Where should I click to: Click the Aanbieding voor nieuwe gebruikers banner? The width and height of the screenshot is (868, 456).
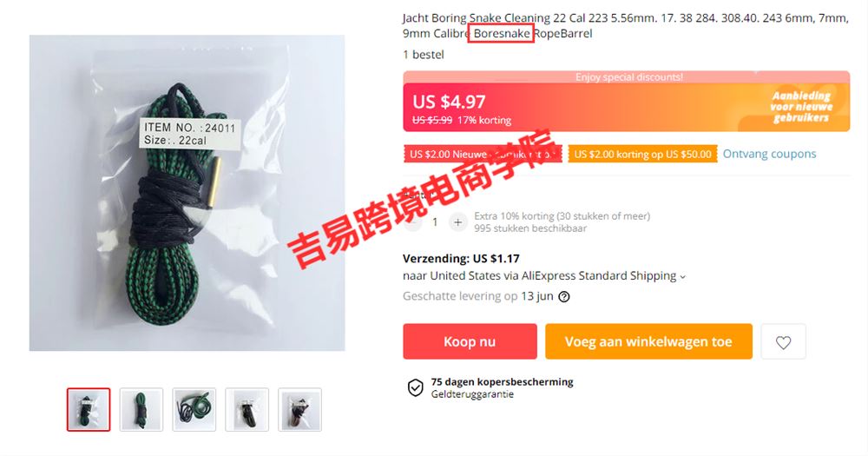tap(801, 106)
